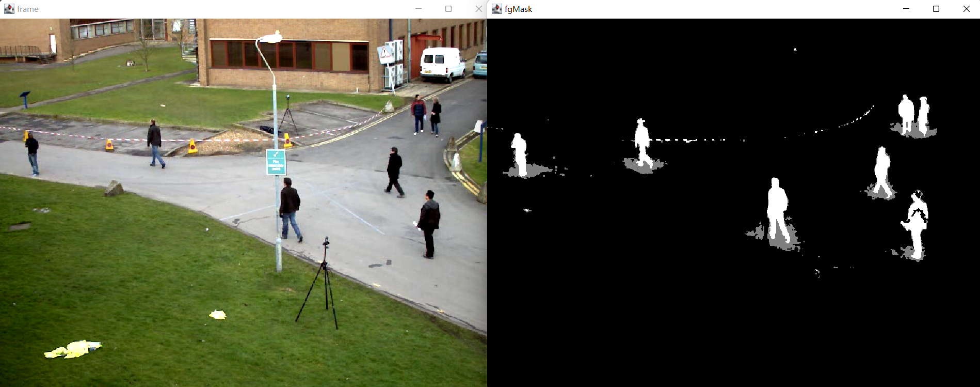Select the man holding a white paper
Image resolution: width=980 pixels, height=387 pixels.
(429, 223)
